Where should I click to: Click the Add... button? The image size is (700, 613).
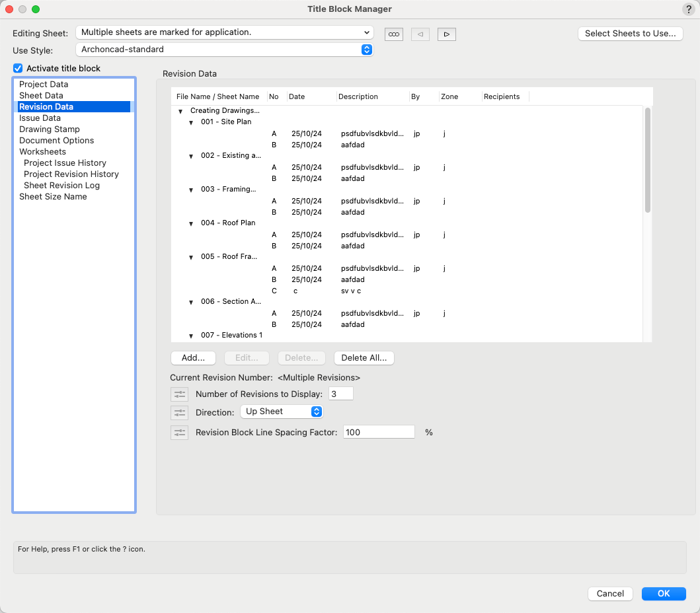tap(193, 358)
